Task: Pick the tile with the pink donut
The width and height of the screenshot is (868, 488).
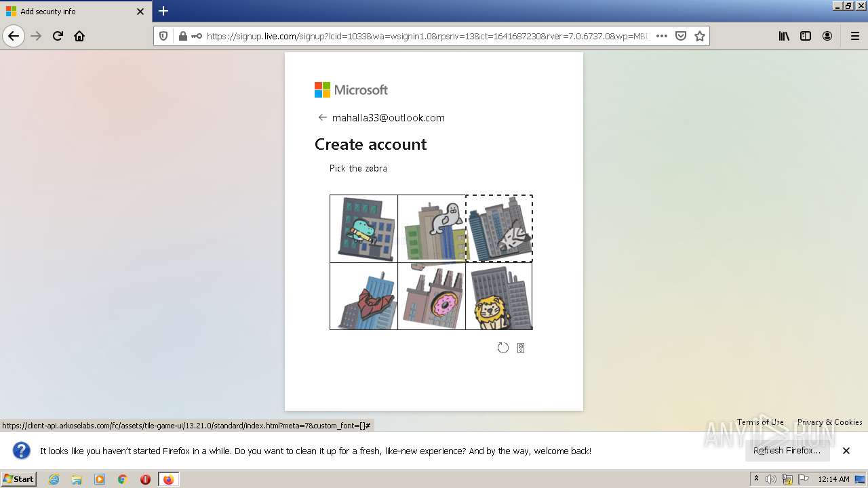Action: coord(431,296)
